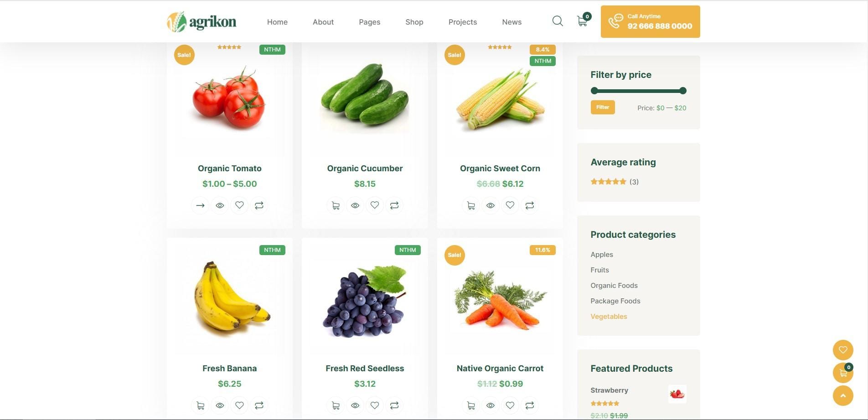Open the Shop menu

414,22
